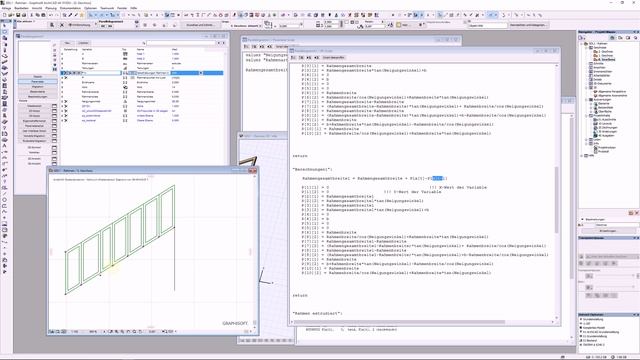Collapse the Auswertungen node in Navigator

click(586, 100)
